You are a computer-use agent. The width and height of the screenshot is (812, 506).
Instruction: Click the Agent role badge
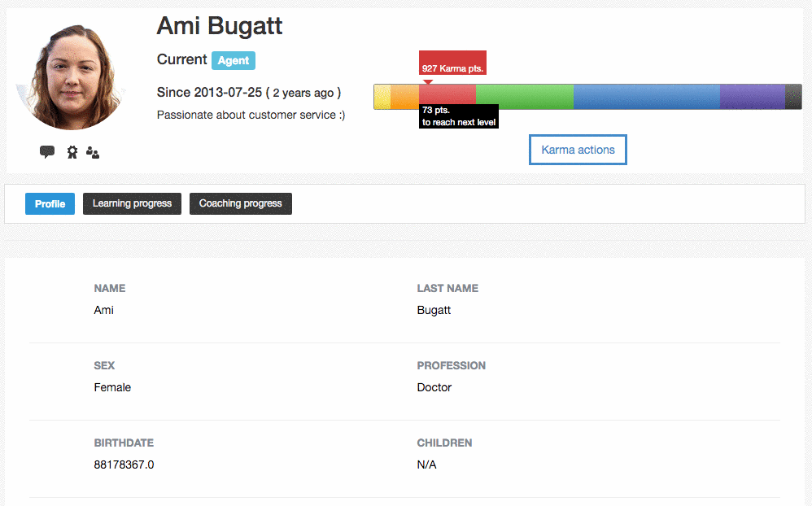coord(234,60)
